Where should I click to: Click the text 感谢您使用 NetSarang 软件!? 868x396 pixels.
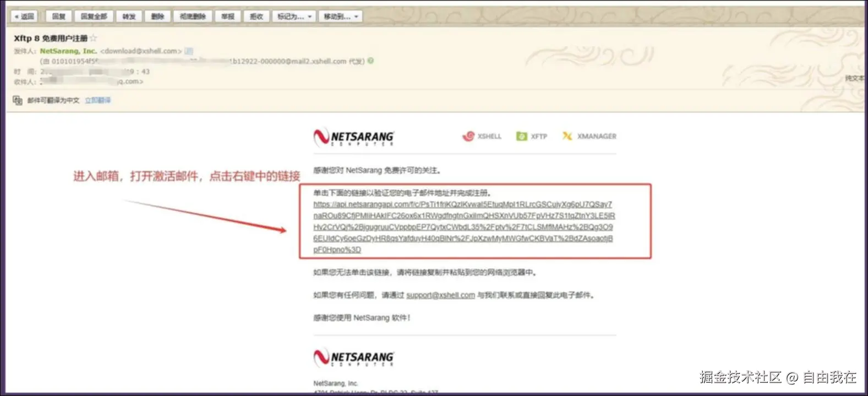pyautogui.click(x=362, y=318)
